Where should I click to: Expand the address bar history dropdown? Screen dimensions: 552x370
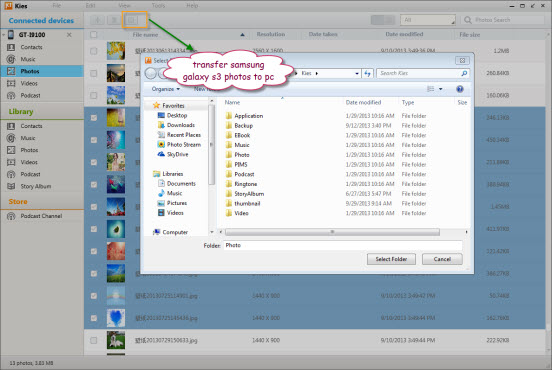(357, 73)
